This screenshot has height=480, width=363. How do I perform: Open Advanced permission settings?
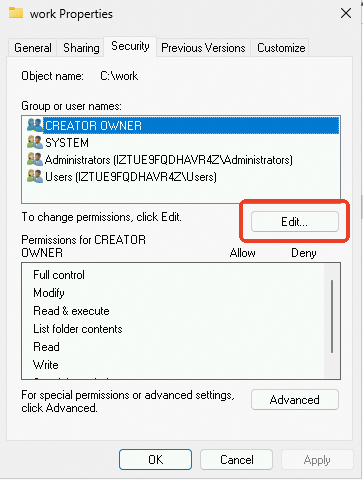click(x=295, y=399)
